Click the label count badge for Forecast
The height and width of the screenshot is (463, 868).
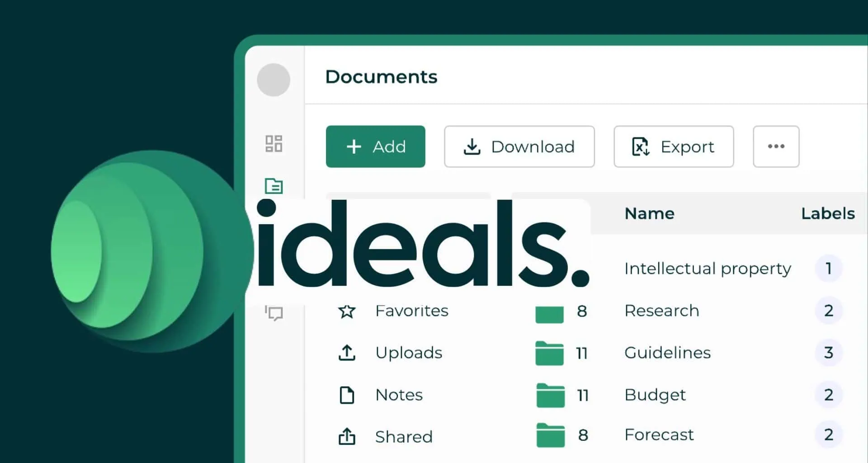coord(828,435)
